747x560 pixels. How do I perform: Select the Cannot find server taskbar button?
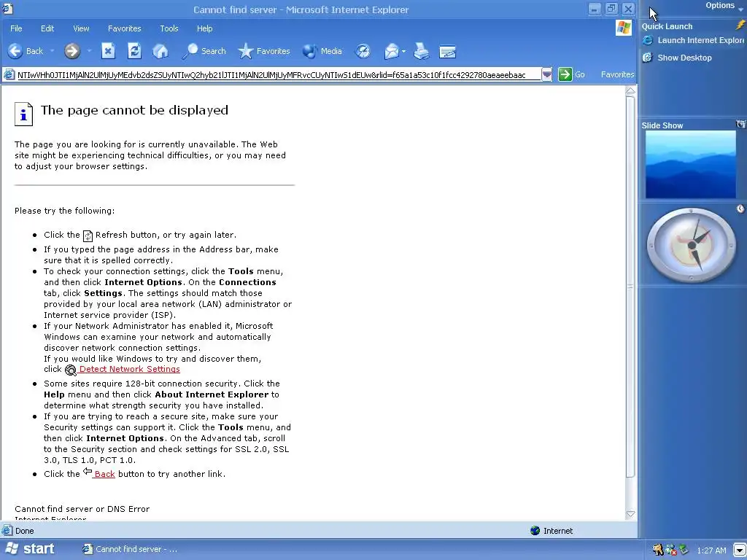point(130,549)
